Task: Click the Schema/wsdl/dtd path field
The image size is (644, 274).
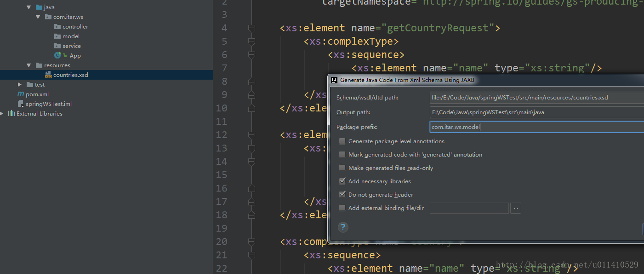Action: click(536, 98)
